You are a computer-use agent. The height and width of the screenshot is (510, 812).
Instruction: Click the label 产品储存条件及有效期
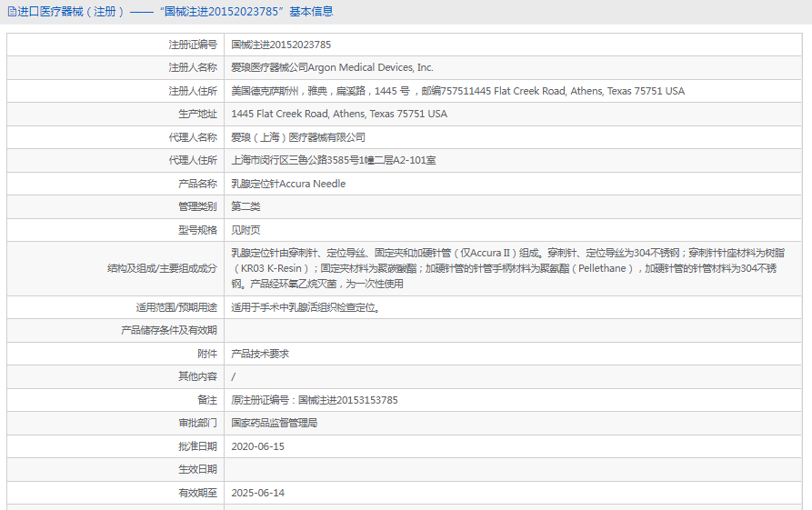[x=169, y=330]
